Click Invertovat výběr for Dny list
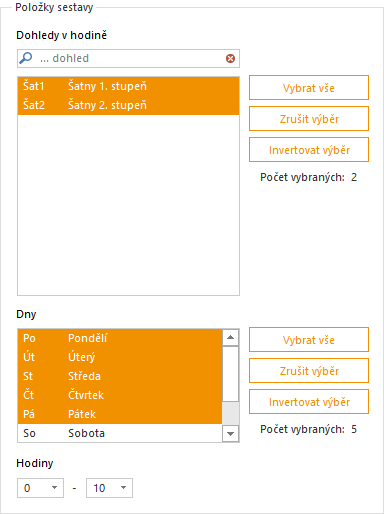 (x=309, y=402)
